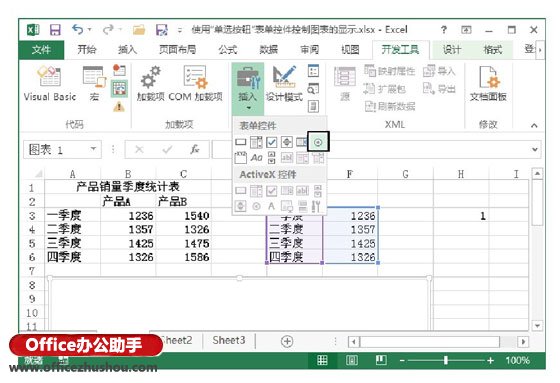560x383 pixels.
Task: Open a file with the folder icon
Action: pos(139,30)
